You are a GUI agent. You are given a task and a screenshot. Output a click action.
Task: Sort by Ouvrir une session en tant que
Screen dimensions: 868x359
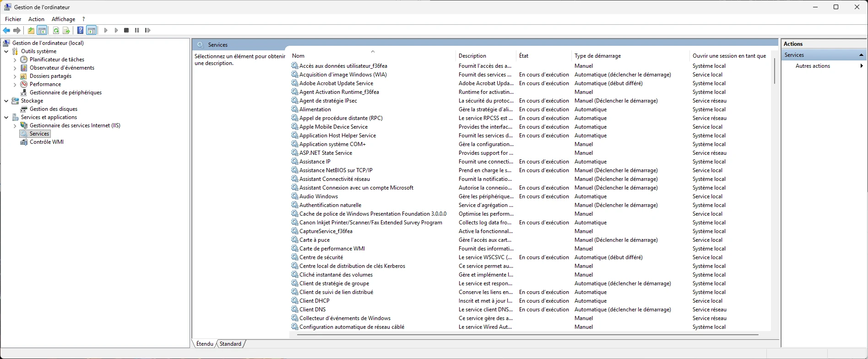(x=730, y=56)
